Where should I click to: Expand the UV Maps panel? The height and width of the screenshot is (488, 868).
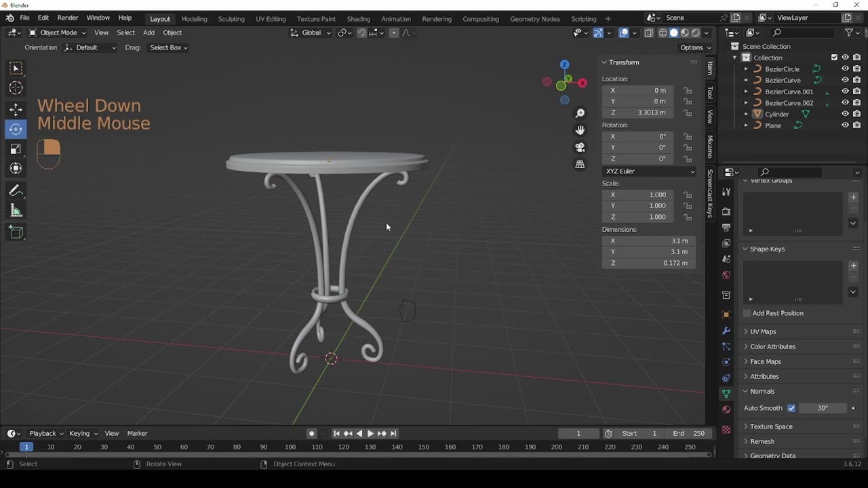point(763,331)
